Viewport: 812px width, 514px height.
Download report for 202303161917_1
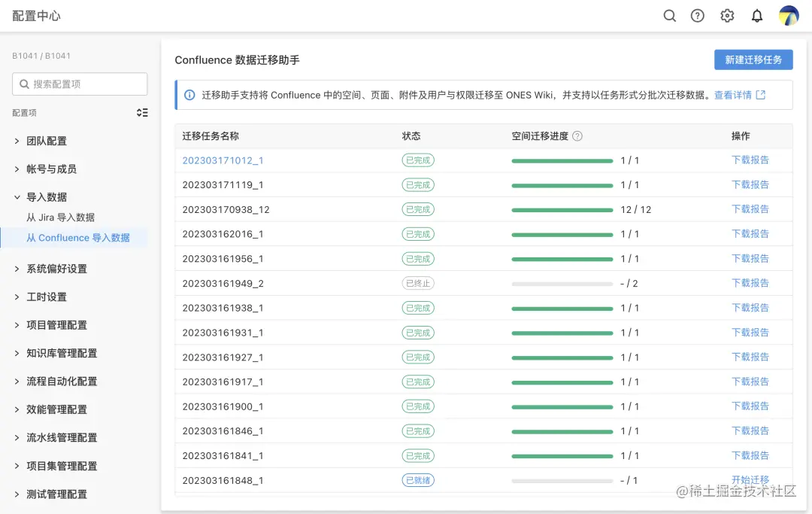pyautogui.click(x=750, y=382)
